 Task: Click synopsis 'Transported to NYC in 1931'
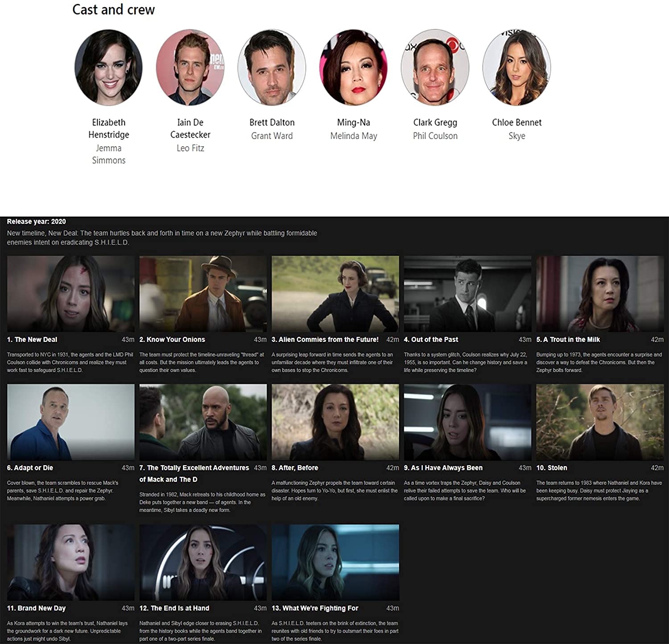point(70,362)
